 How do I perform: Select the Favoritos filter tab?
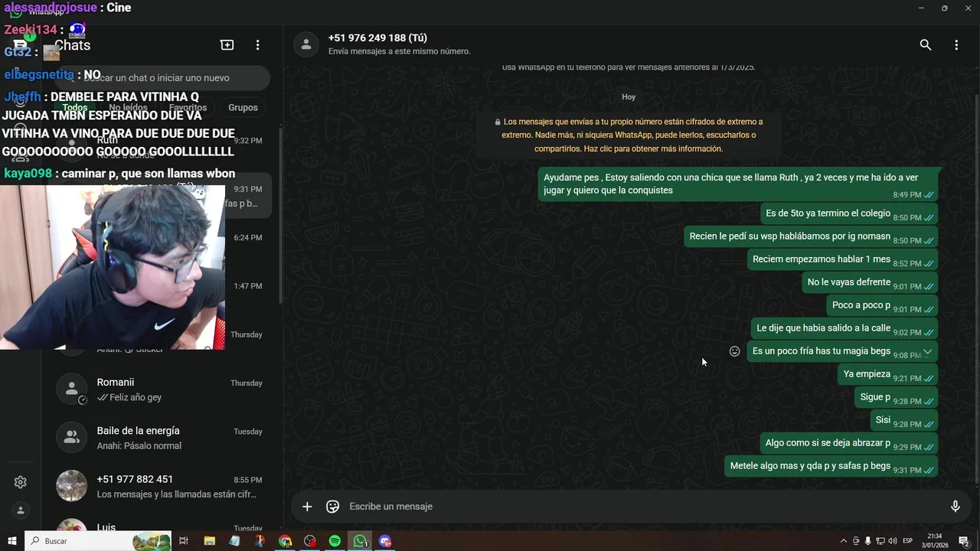coord(188,108)
